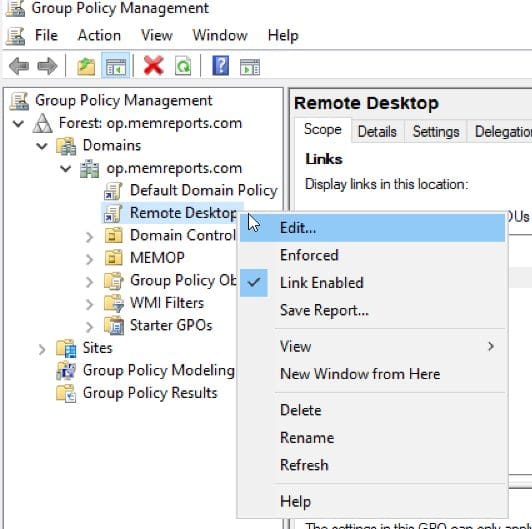Select the Starter GPOs tree label

pos(171,325)
